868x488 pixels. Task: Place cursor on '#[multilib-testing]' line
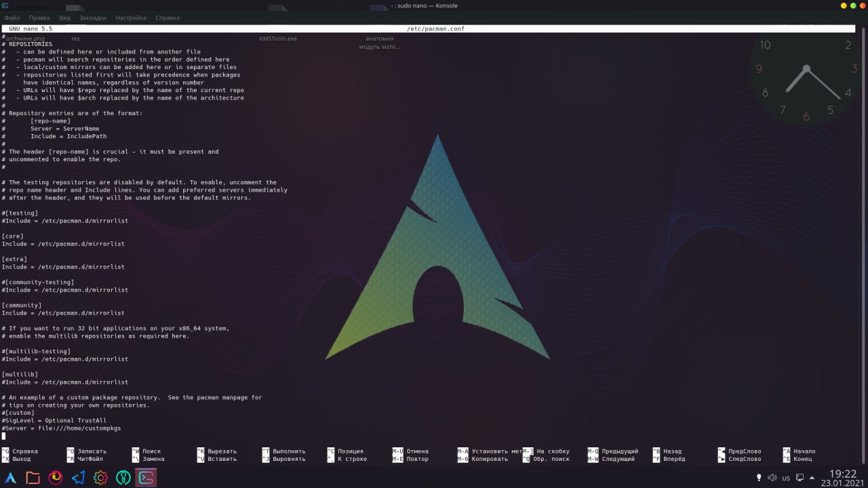[x=36, y=351]
